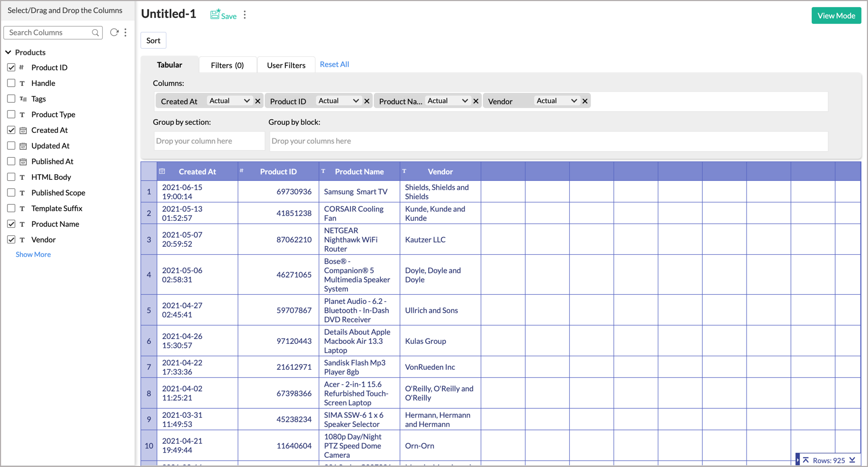
Task: Enable the Handle column checkbox
Action: pos(11,83)
